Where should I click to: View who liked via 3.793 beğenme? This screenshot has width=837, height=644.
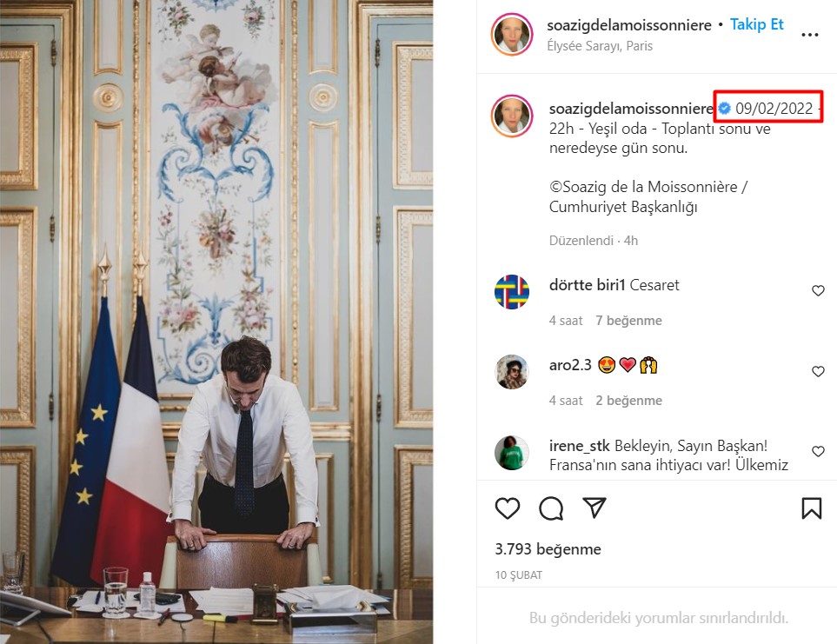pos(548,549)
